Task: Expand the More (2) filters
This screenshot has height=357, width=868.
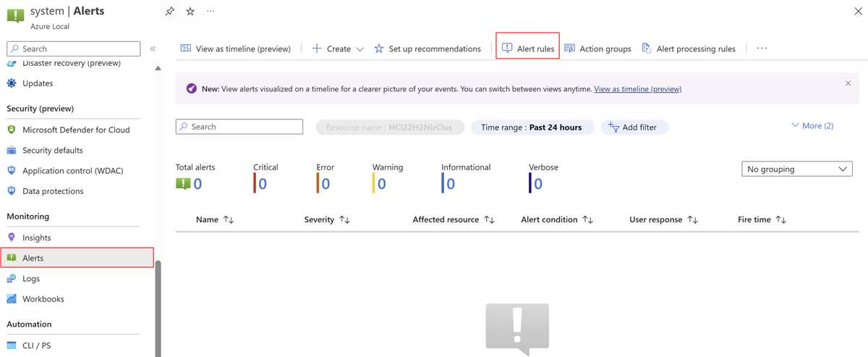Action: [812, 126]
